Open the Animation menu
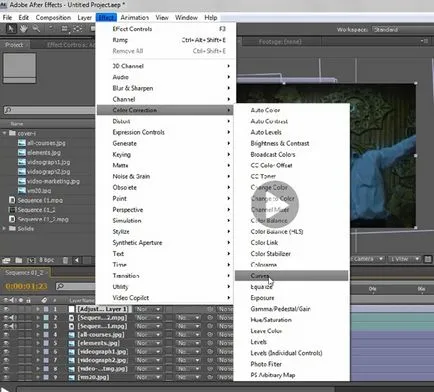The image size is (434, 392). tap(135, 17)
